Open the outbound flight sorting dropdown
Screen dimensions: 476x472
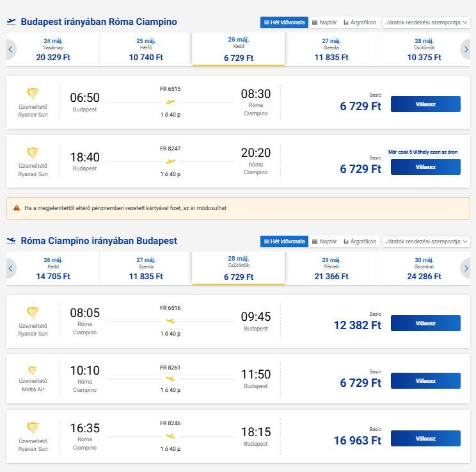(x=425, y=22)
